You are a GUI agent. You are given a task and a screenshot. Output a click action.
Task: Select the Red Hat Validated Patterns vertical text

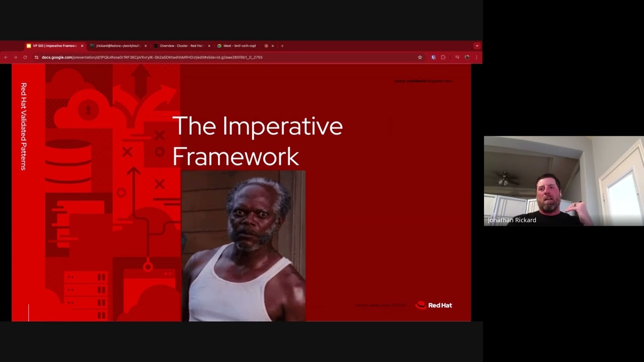tap(24, 127)
